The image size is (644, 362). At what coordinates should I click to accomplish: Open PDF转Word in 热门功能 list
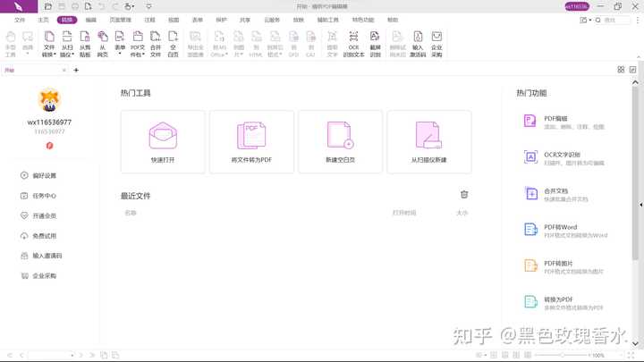tap(564, 231)
